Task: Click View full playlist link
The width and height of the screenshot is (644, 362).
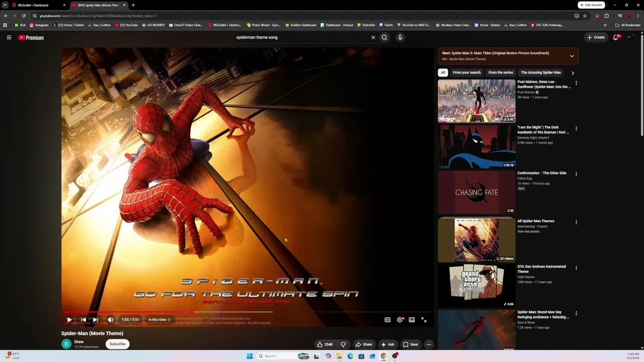Action: [528, 232]
